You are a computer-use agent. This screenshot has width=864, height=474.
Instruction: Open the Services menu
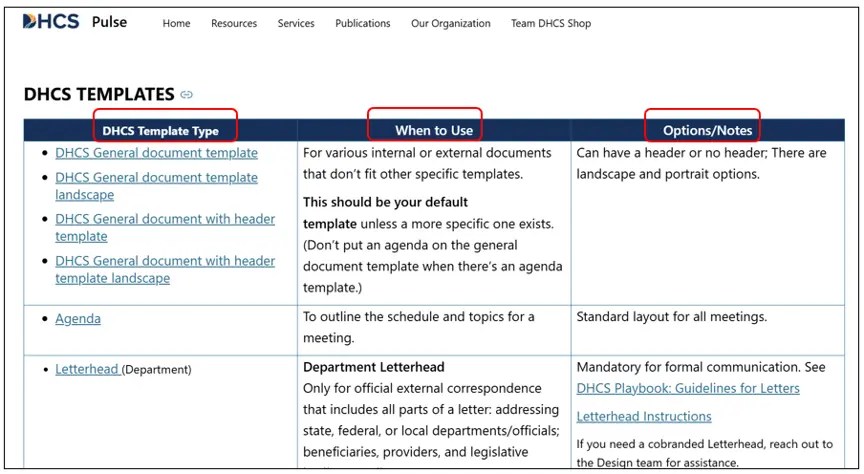pyautogui.click(x=296, y=23)
